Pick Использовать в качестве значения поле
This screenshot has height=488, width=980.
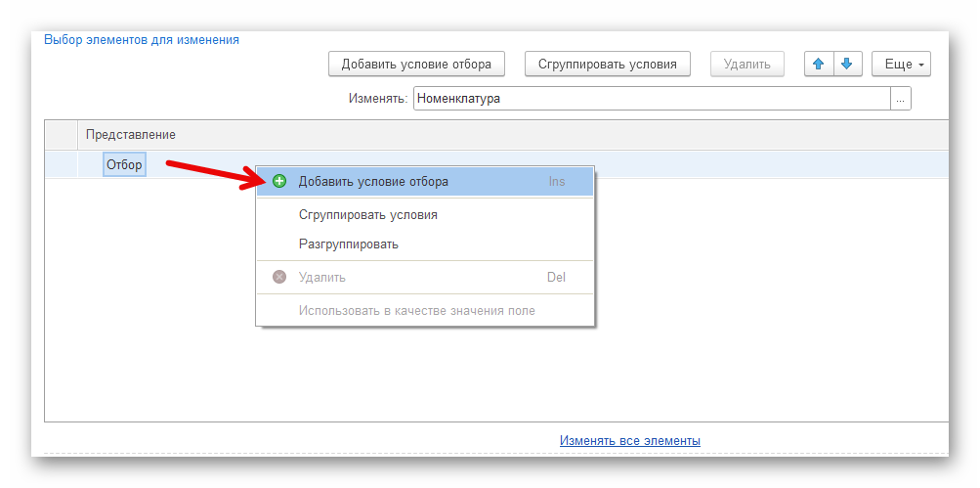(424, 310)
